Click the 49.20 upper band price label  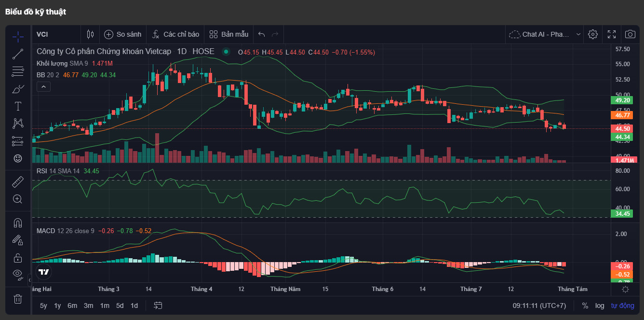622,100
